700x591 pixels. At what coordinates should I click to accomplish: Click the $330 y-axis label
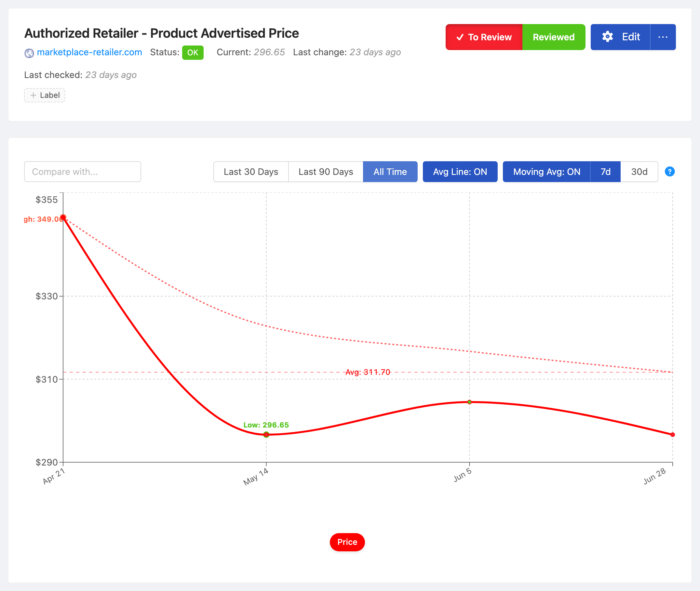click(47, 296)
